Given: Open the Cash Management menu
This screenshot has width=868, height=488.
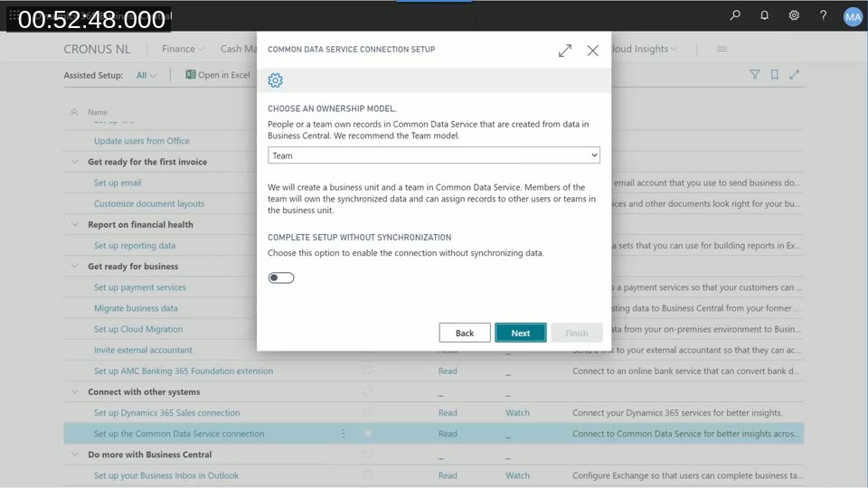Looking at the screenshot, I should pyautogui.click(x=239, y=49).
